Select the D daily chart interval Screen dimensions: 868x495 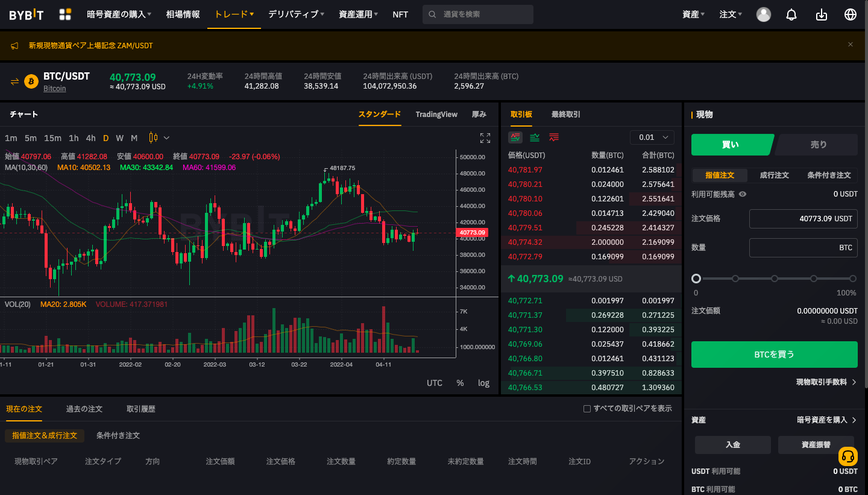(105, 138)
